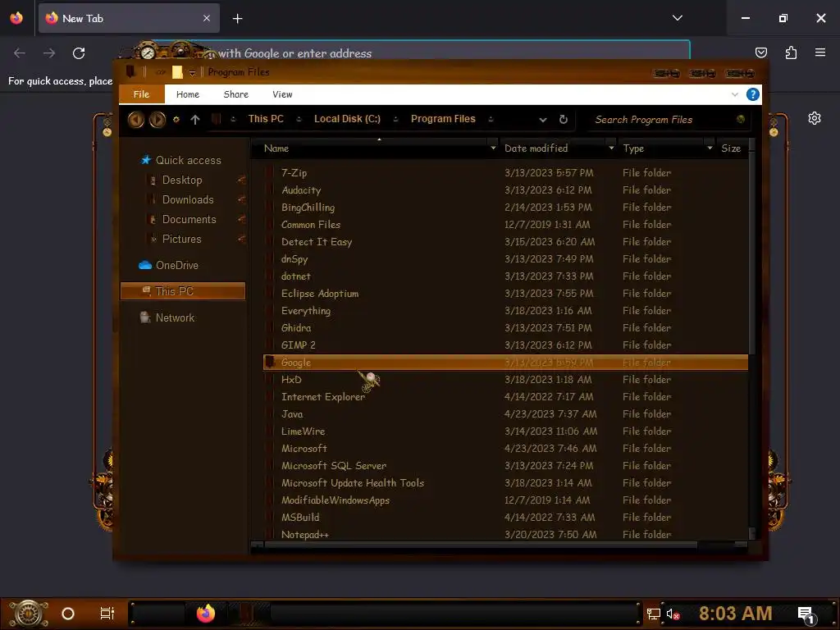The width and height of the screenshot is (840, 630).
Task: Open Downloads in the navigation pane
Action: click(188, 200)
